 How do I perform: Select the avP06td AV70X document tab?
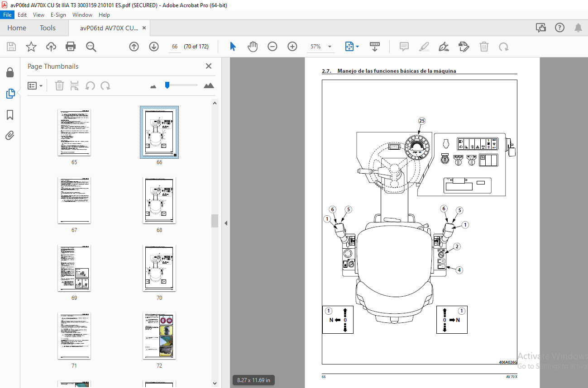[x=109, y=28]
